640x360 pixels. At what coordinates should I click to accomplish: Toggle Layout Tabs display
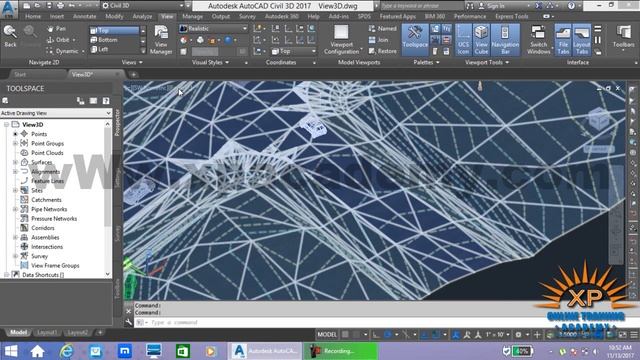pos(582,40)
